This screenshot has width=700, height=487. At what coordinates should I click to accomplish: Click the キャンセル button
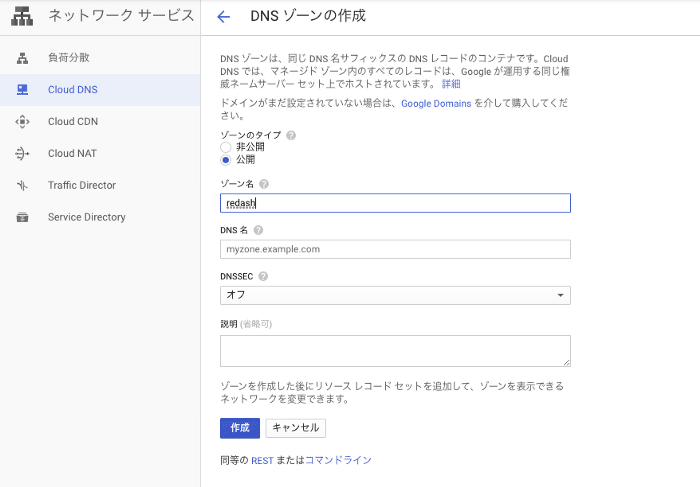pyautogui.click(x=295, y=428)
